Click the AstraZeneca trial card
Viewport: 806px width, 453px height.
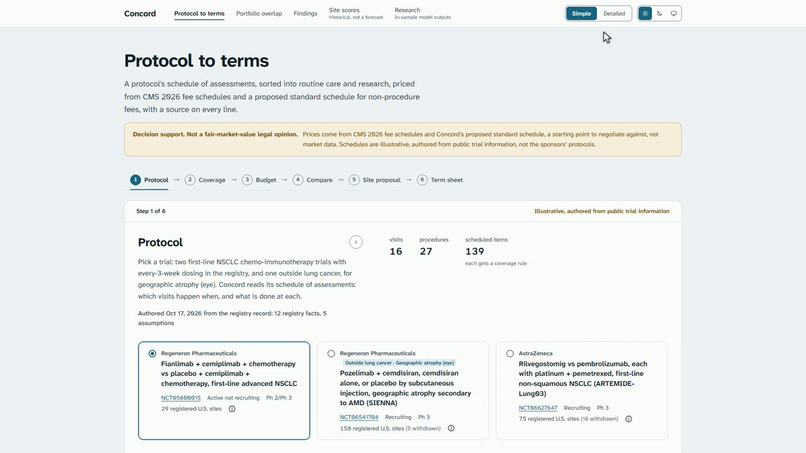[x=581, y=390]
